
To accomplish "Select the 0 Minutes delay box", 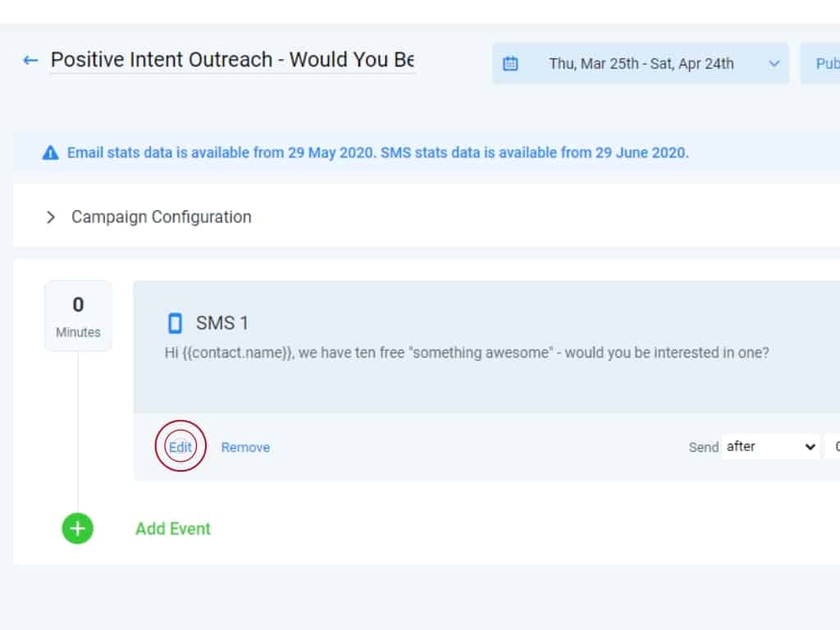I will (x=78, y=316).
